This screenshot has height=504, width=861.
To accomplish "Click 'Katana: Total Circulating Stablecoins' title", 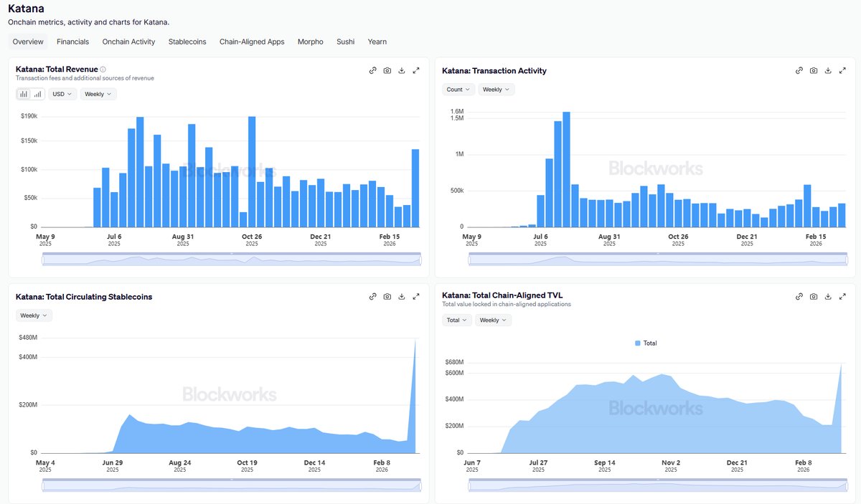I will (x=84, y=297).
